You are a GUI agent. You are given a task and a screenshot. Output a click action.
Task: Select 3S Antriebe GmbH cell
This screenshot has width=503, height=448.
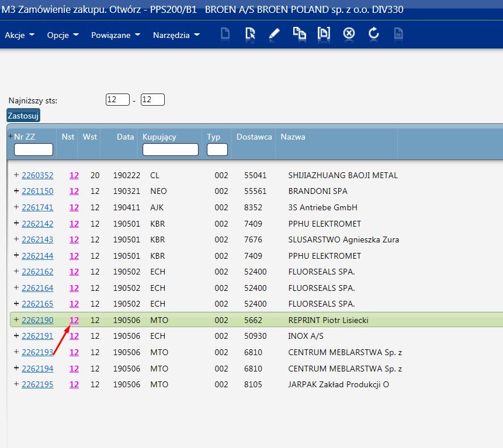point(322,207)
